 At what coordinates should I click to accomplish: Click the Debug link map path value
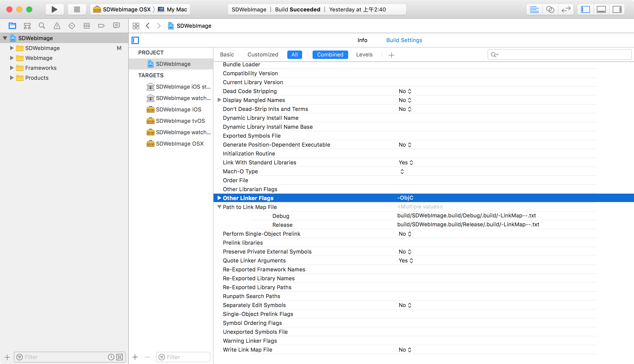[x=467, y=215]
